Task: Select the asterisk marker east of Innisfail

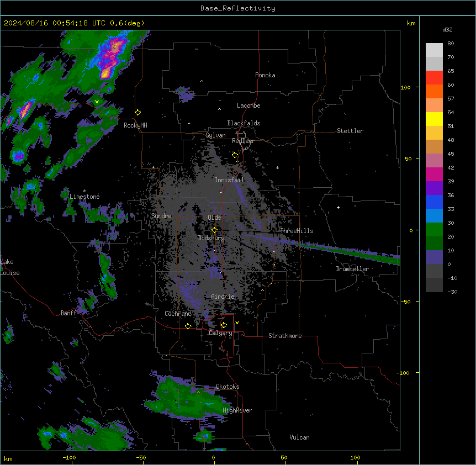Action: tap(277, 167)
